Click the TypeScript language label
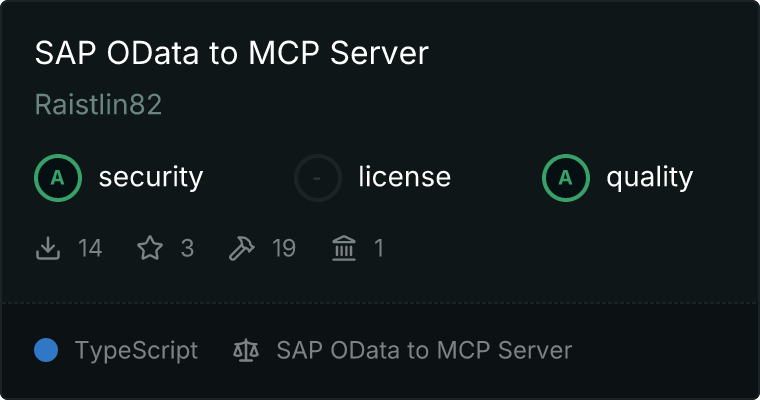760x400 pixels. click(x=136, y=350)
